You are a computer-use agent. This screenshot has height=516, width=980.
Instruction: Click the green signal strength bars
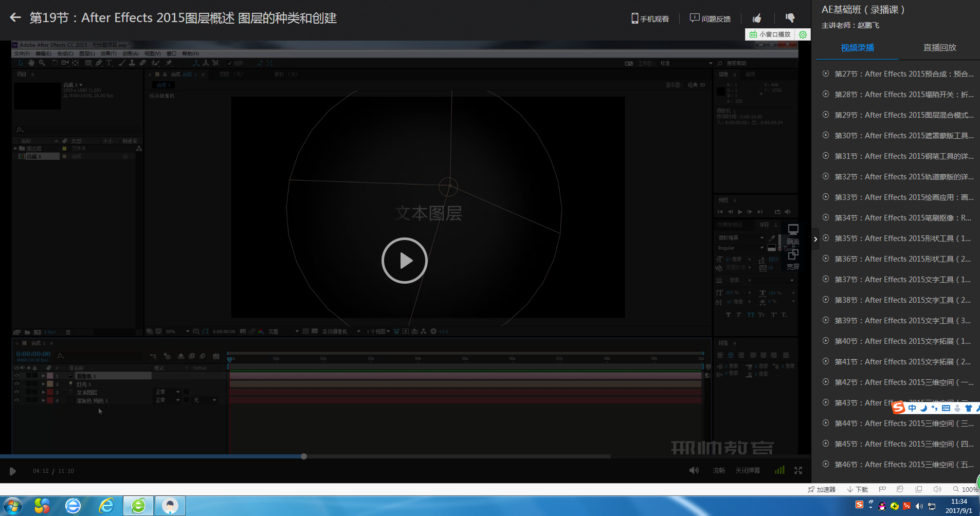(779, 470)
